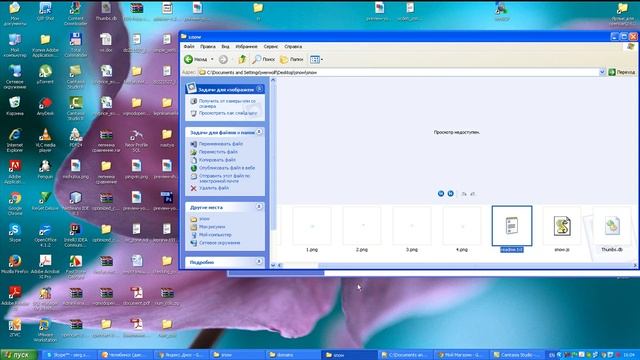
Task: Open the Справка menu
Action: point(293,47)
